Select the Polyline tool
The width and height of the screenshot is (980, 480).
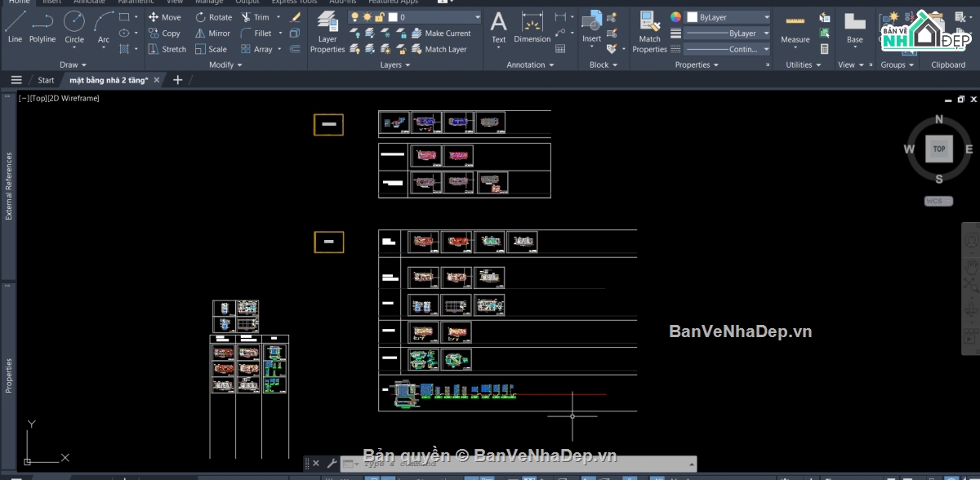42,27
